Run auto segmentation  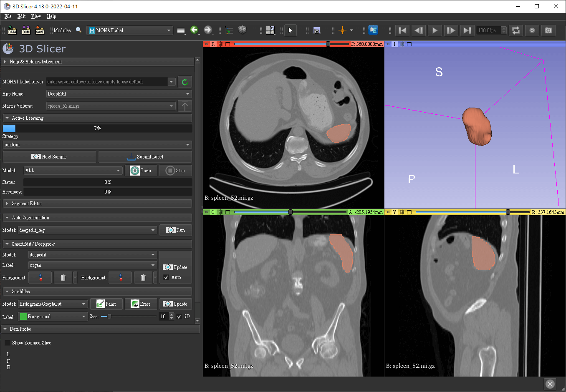coord(176,230)
